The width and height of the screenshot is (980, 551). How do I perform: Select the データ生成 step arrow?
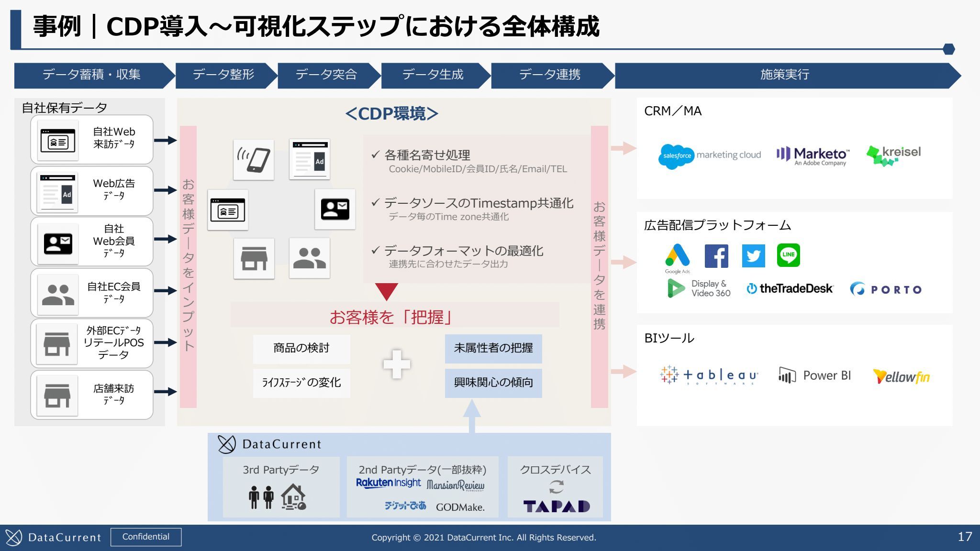click(435, 76)
